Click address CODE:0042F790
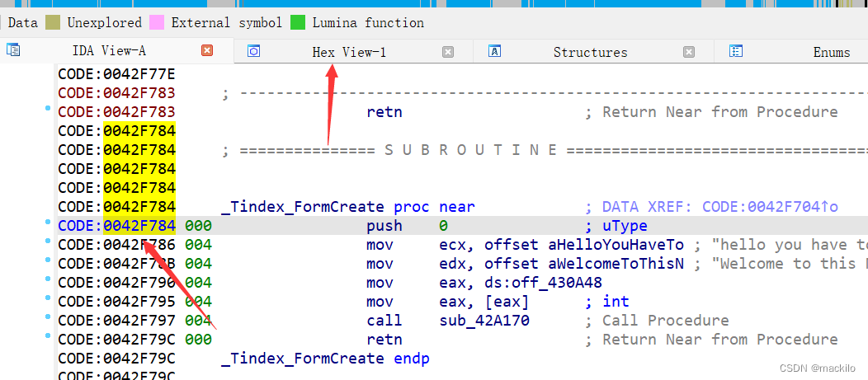Viewport: 868px width, 380px height. click(117, 283)
